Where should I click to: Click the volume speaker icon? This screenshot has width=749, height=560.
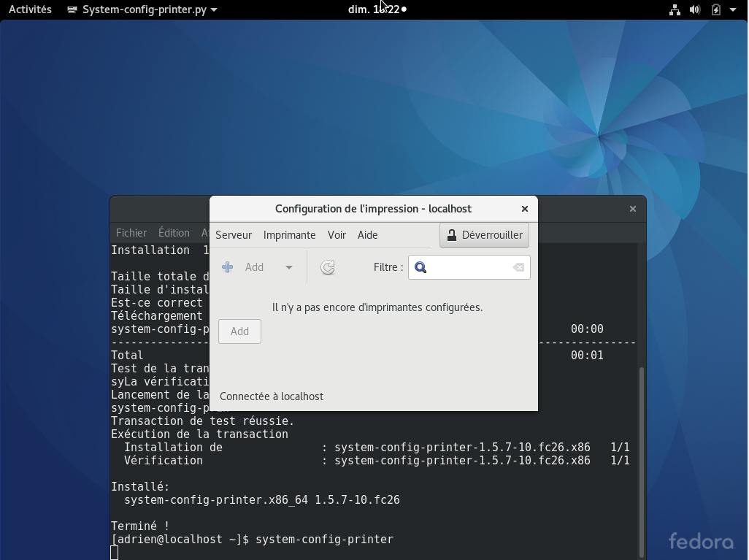[695, 9]
